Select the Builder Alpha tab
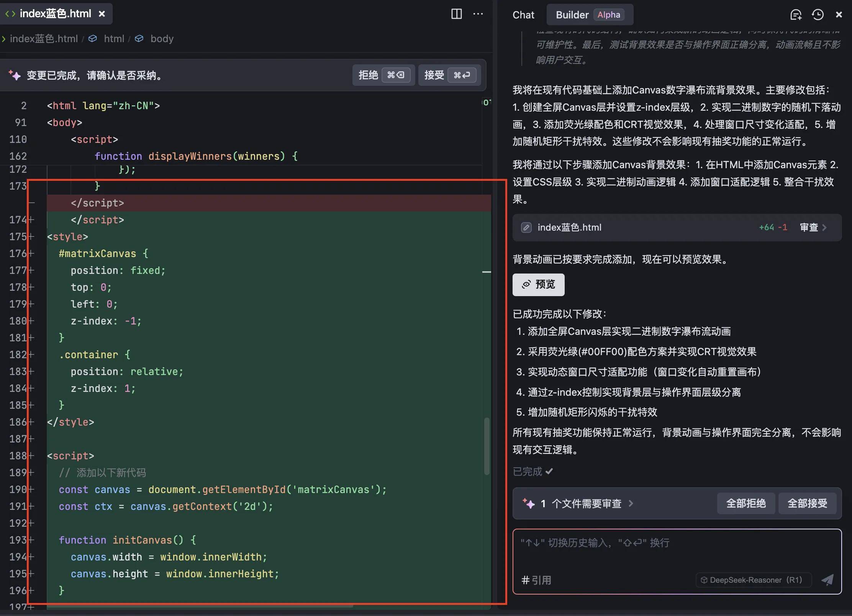This screenshot has width=852, height=616. tap(589, 15)
